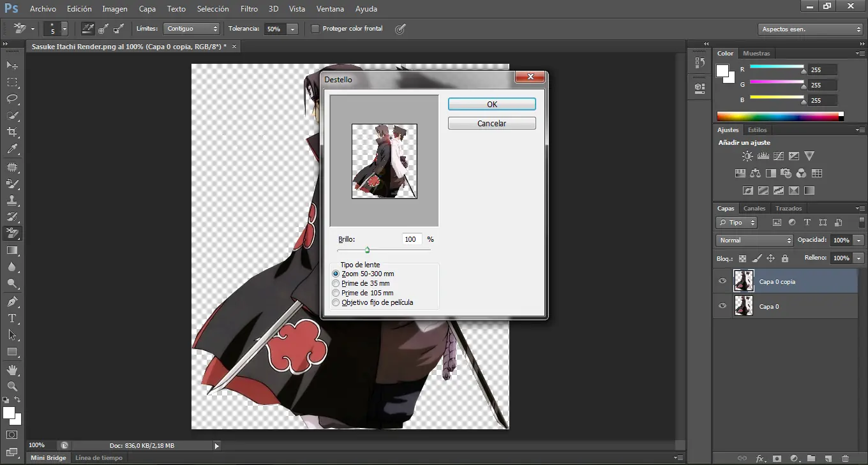Select the Spot Healing Brush tool

[x=12, y=167]
